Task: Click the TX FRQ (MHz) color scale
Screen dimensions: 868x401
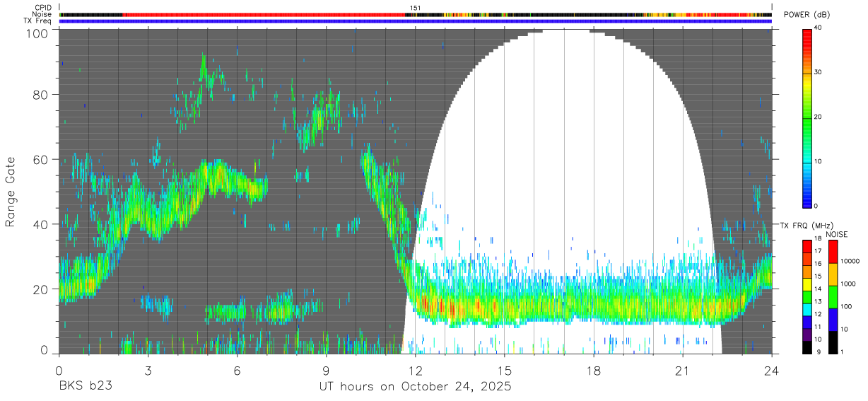Action: pyautogui.click(x=807, y=297)
